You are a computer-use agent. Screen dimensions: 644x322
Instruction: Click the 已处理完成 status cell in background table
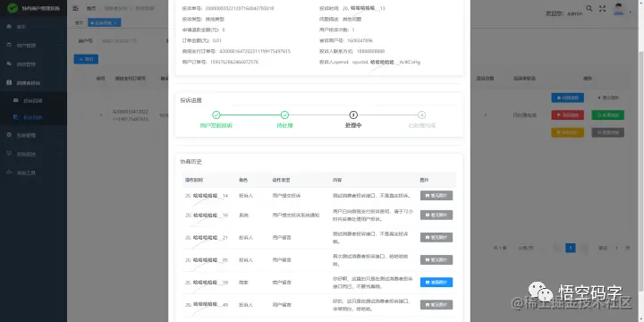(x=524, y=115)
